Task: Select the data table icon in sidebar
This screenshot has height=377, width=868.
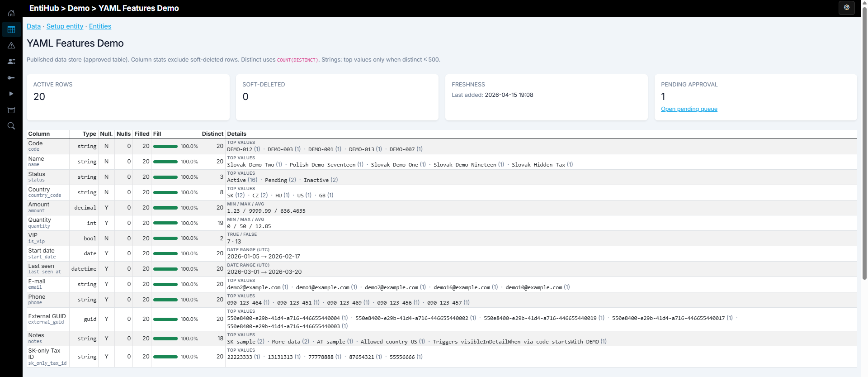Action: (11, 29)
